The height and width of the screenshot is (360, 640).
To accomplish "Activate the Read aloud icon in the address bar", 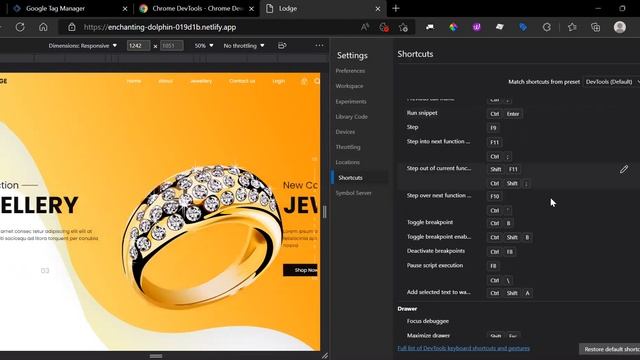I will (364, 27).
